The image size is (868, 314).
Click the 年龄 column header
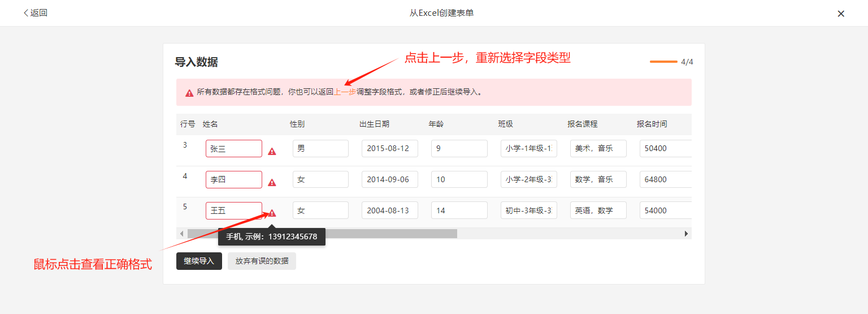436,124
